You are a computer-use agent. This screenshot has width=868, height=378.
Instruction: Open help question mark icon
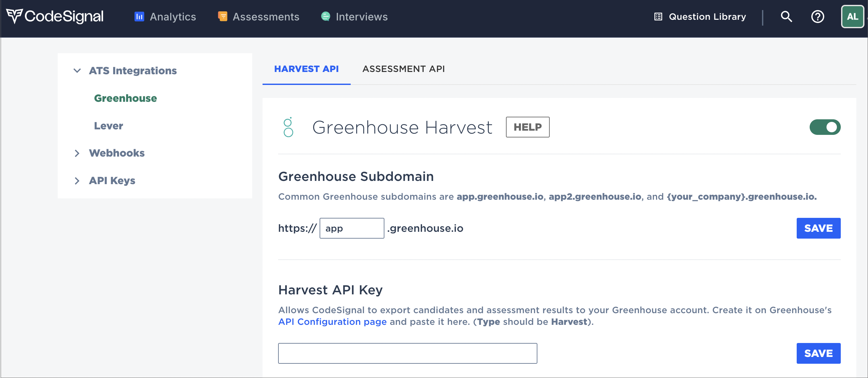817,17
